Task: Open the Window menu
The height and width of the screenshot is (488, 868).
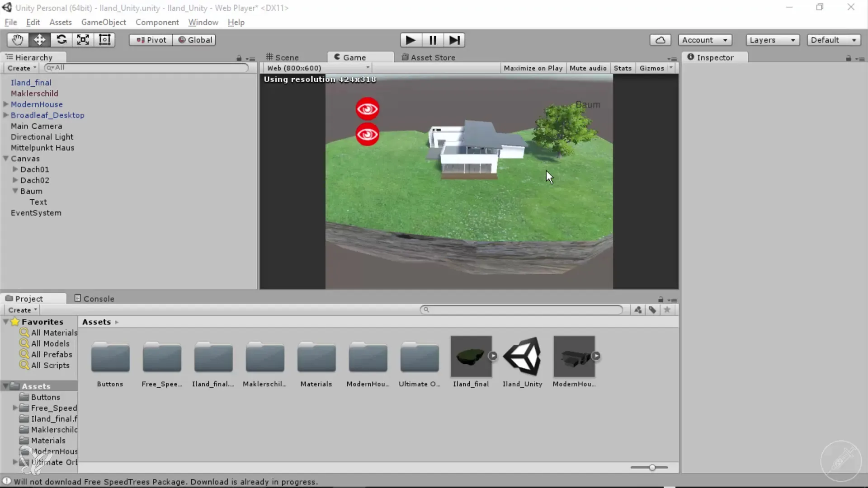Action: [203, 22]
